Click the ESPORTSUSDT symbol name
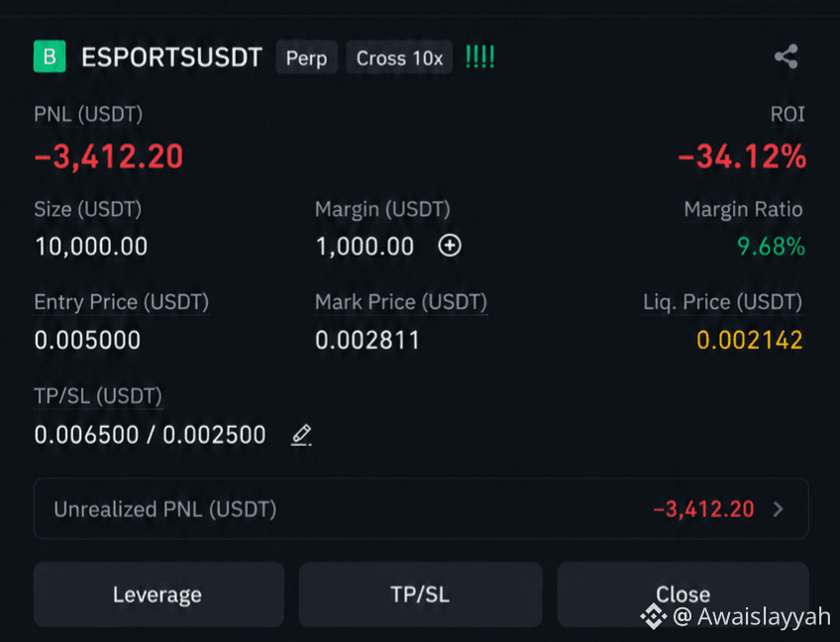This screenshot has height=642, width=840. (172, 56)
